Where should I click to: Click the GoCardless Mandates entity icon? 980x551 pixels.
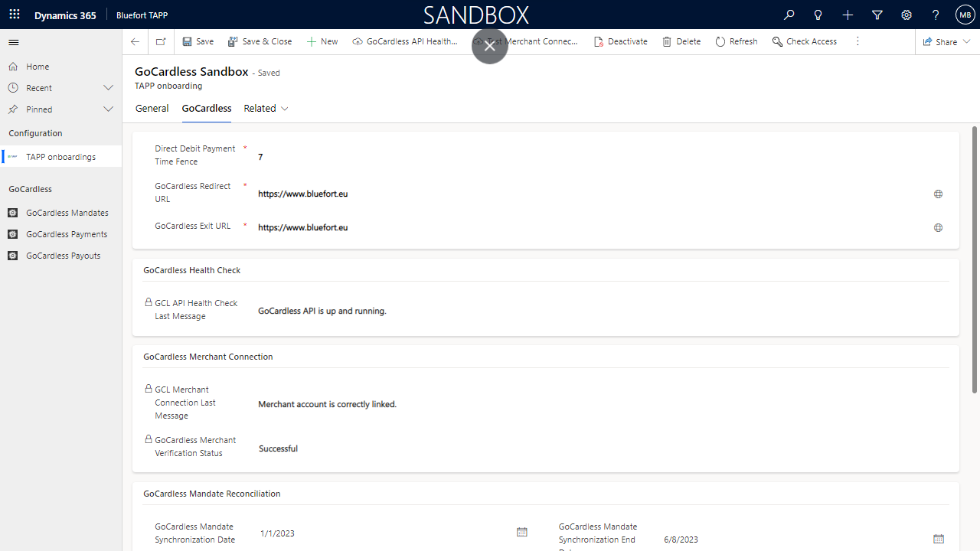(x=12, y=213)
